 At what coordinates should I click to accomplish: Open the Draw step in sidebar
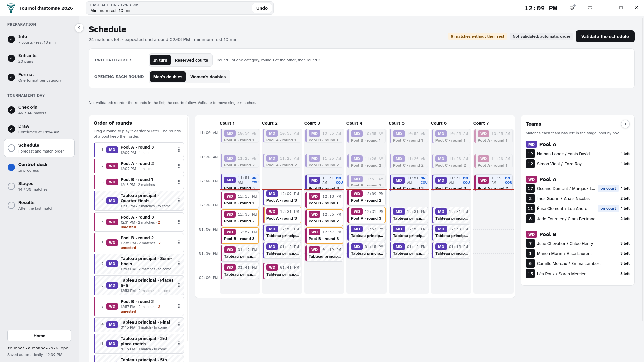click(x=39, y=129)
